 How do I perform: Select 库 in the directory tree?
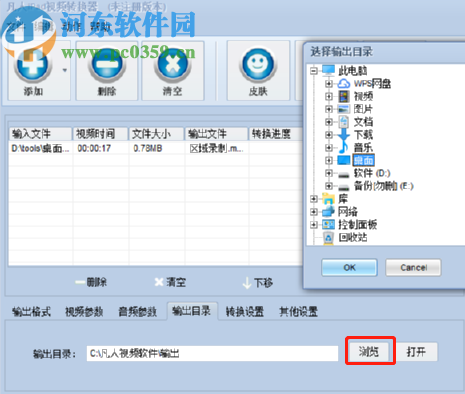click(x=343, y=199)
